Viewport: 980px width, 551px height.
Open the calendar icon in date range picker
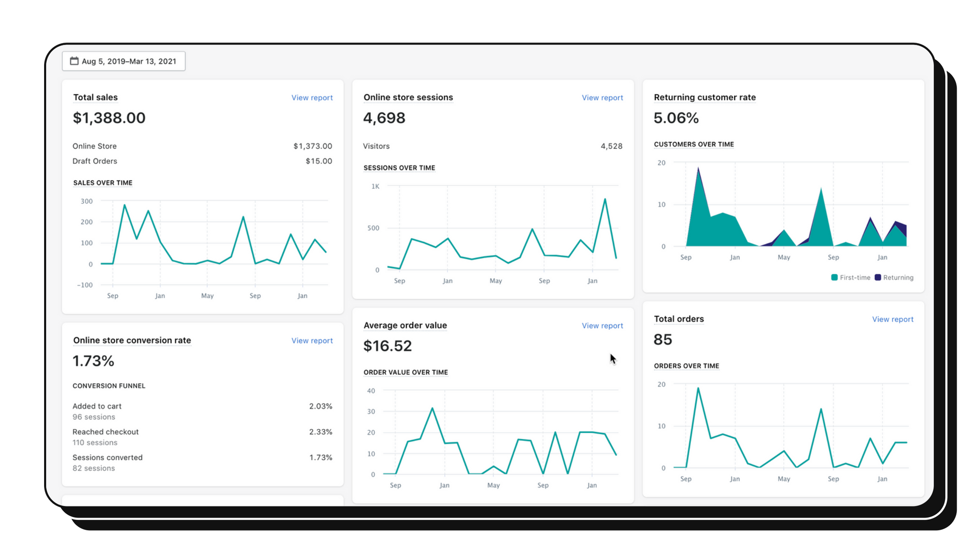click(x=74, y=61)
